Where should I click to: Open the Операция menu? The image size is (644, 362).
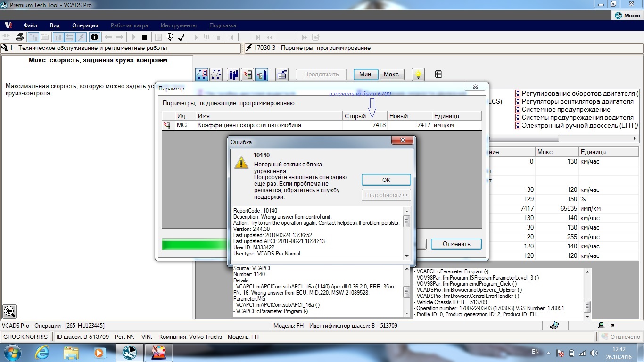point(85,25)
